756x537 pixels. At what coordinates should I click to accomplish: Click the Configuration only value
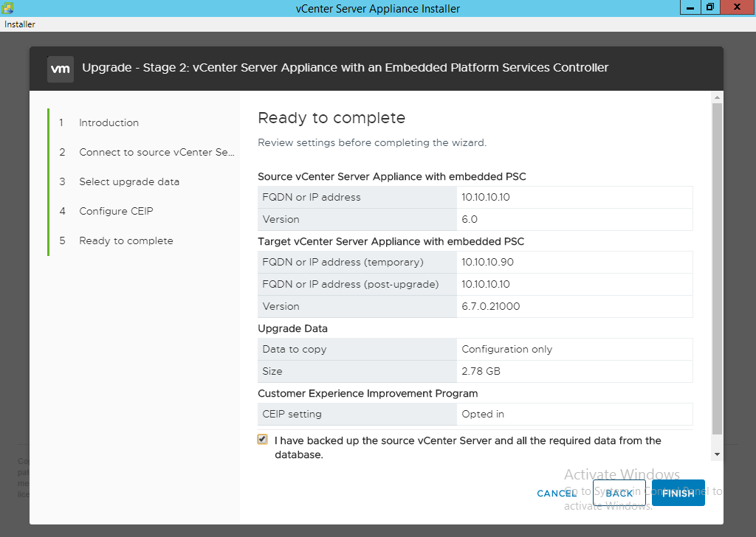pos(506,349)
